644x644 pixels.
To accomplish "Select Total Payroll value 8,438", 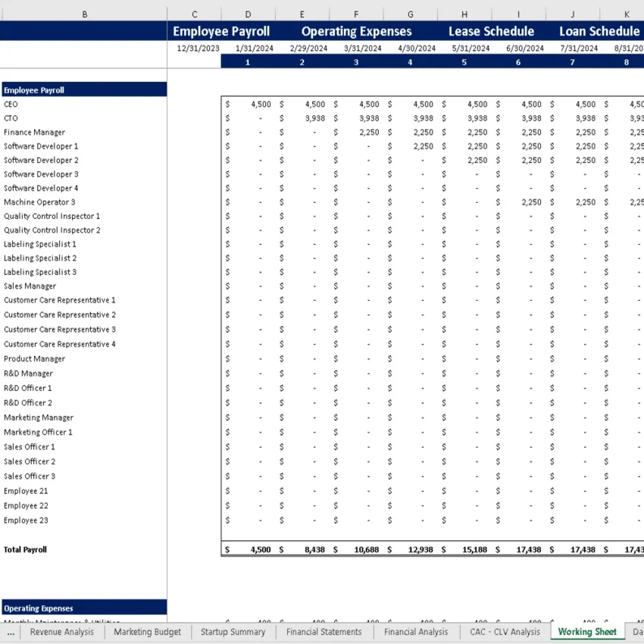I will point(314,549).
